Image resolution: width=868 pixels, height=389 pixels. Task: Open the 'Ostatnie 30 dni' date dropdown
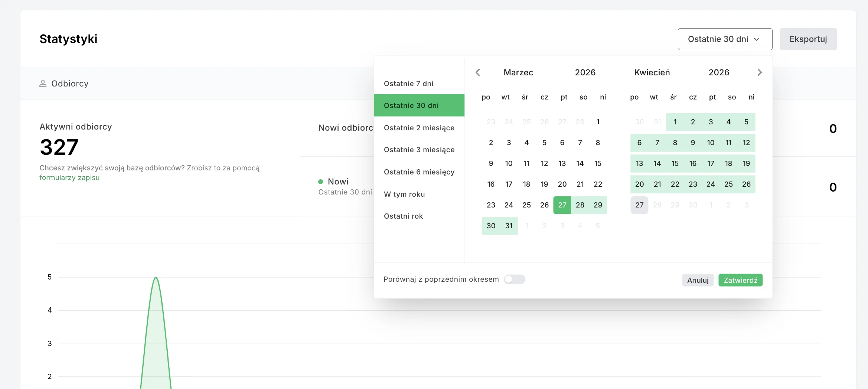pos(725,39)
